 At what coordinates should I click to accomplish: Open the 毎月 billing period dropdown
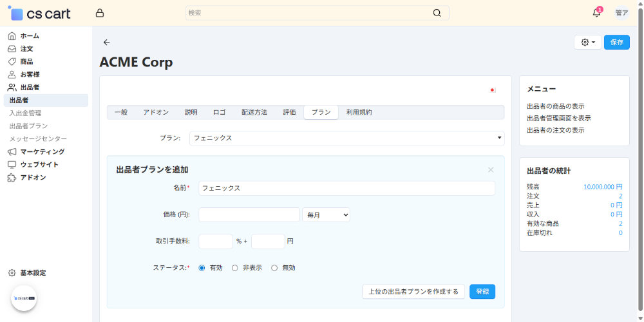pos(326,214)
